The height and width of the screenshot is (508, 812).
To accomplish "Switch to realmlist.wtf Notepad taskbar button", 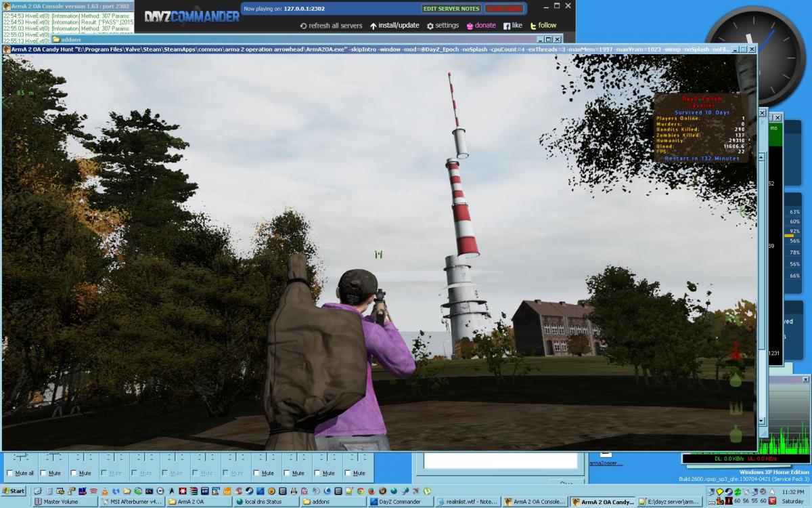I will pyautogui.click(x=467, y=502).
